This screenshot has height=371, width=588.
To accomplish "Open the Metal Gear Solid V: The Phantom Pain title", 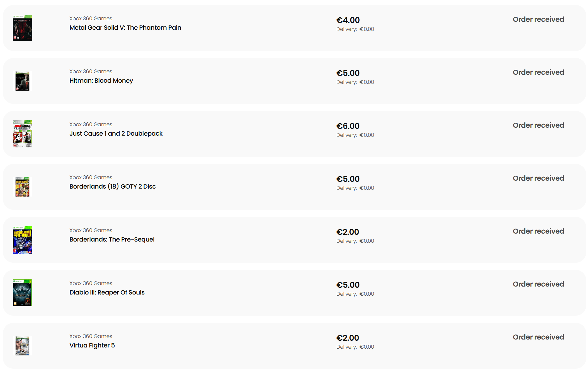I will pos(125,28).
